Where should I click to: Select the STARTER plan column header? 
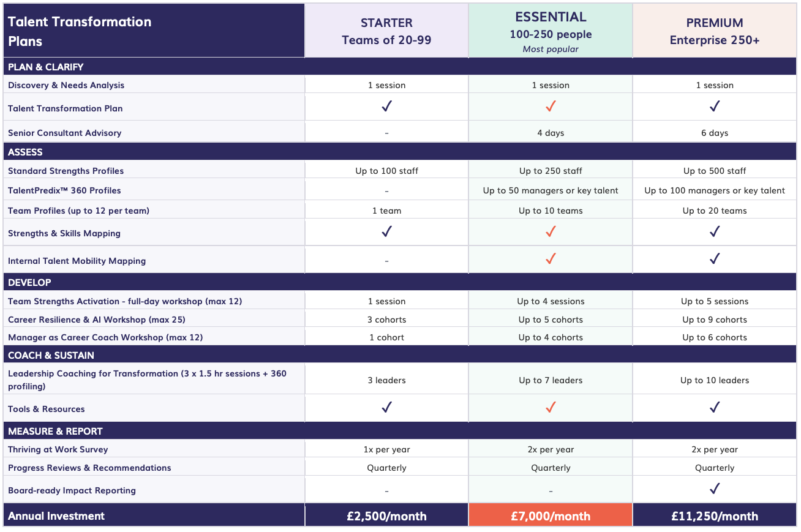coord(386,31)
